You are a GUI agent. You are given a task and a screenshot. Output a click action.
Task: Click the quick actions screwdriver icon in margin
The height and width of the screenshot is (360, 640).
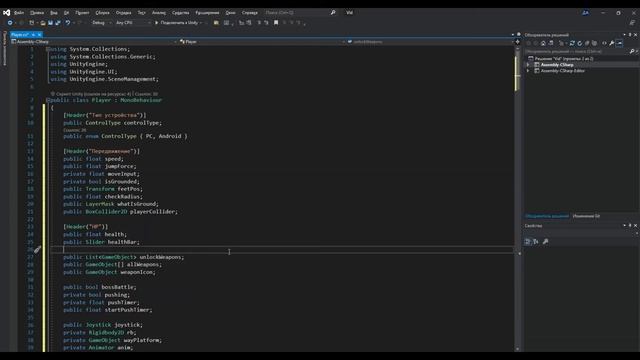(x=38, y=249)
